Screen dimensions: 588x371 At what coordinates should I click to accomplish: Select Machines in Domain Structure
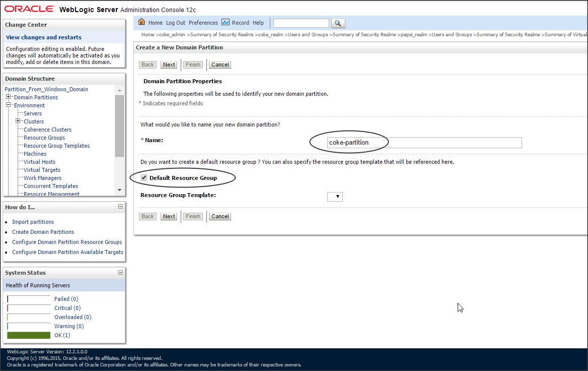35,154
